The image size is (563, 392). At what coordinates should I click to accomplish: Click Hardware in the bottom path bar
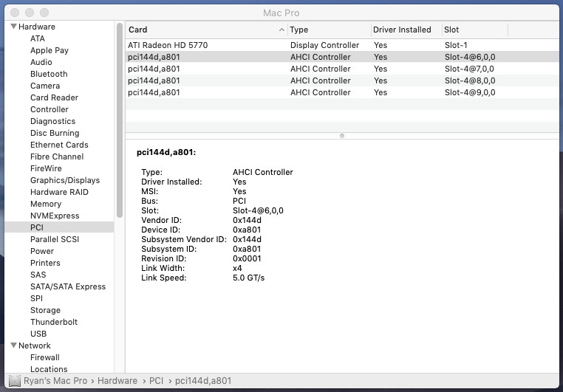coord(117,381)
